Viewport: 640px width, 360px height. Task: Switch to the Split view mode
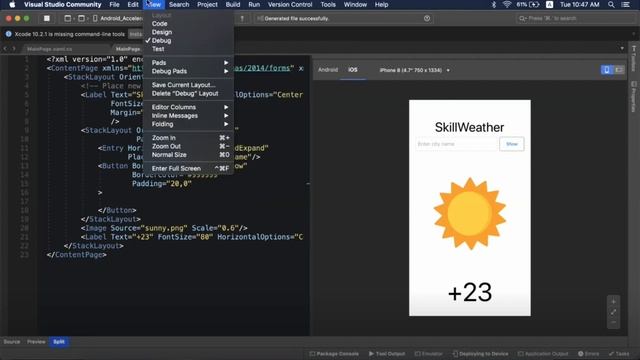(59, 342)
